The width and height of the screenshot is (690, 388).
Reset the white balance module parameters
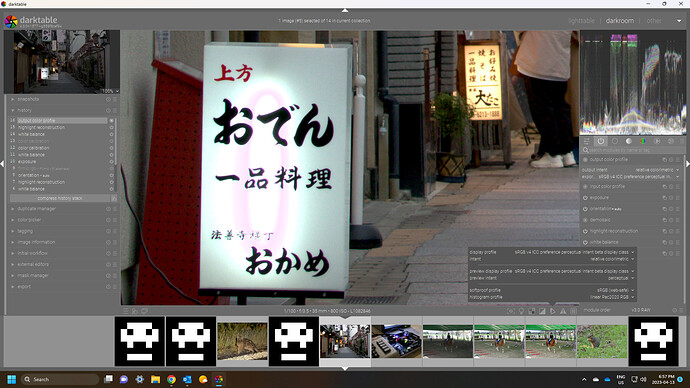click(x=671, y=242)
